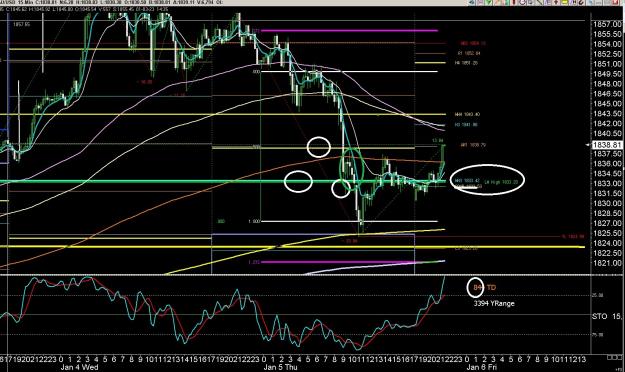
Task: Click the current price tag 1838.81
Action: (607, 145)
